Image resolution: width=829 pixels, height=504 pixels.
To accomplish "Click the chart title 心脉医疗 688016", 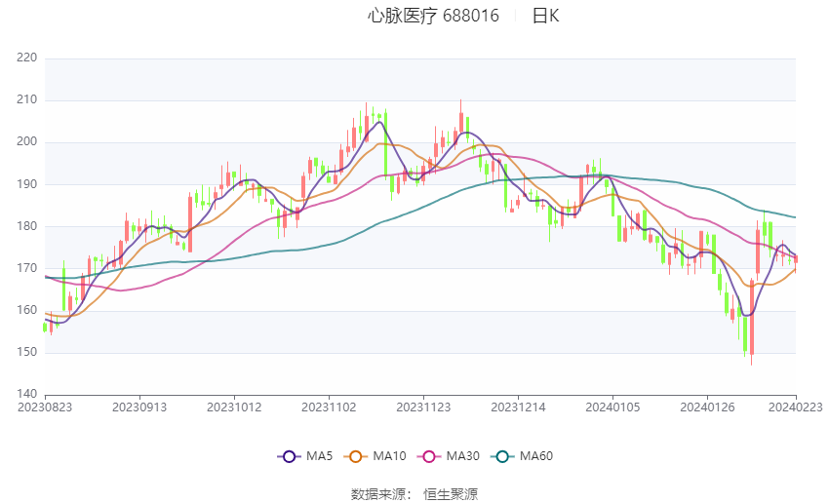I will click(x=433, y=16).
